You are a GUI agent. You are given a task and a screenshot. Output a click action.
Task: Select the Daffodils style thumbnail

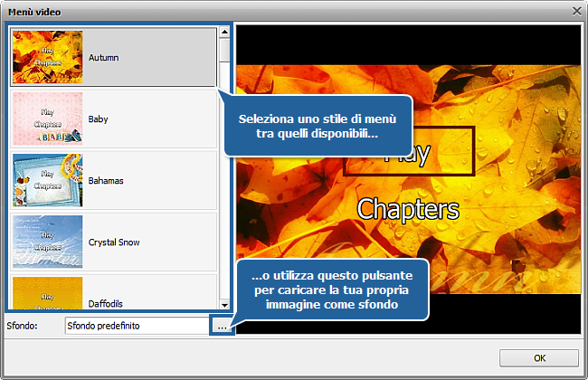tap(48, 293)
